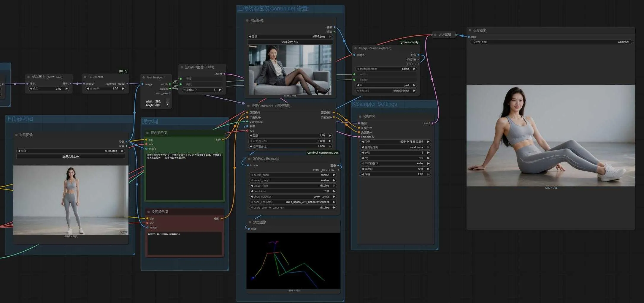Open the method dropdown showing nearest-exact

pyautogui.click(x=386, y=91)
